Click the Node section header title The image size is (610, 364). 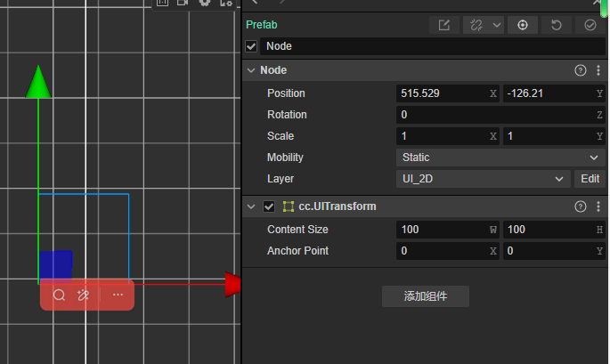coord(273,70)
